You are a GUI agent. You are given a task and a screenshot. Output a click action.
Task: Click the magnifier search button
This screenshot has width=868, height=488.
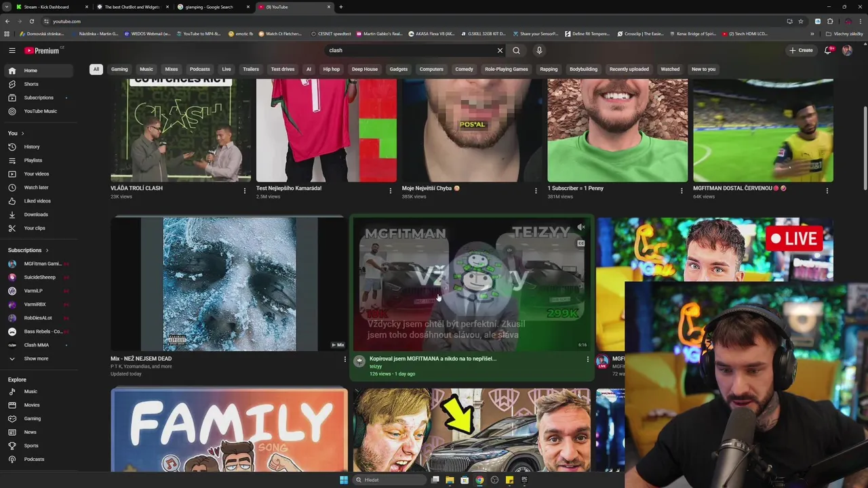click(x=517, y=50)
